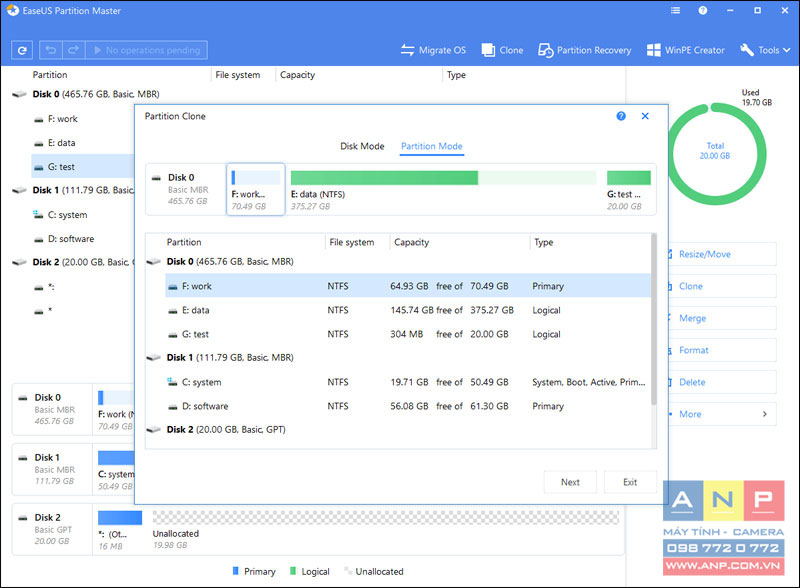Click the 16 MB partition block on Disk 2
Viewport: 800px width, 588px height.
tap(120, 529)
